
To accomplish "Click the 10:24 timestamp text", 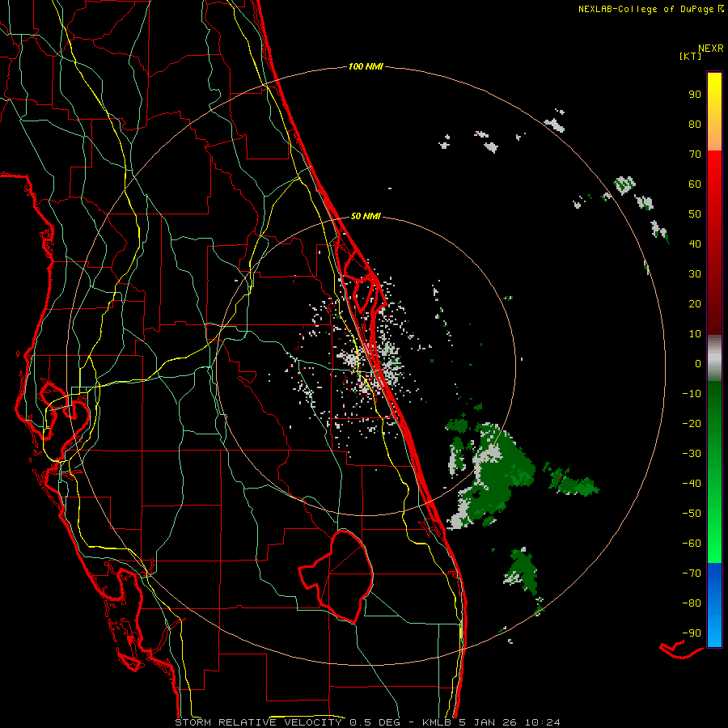I will pos(542,722).
